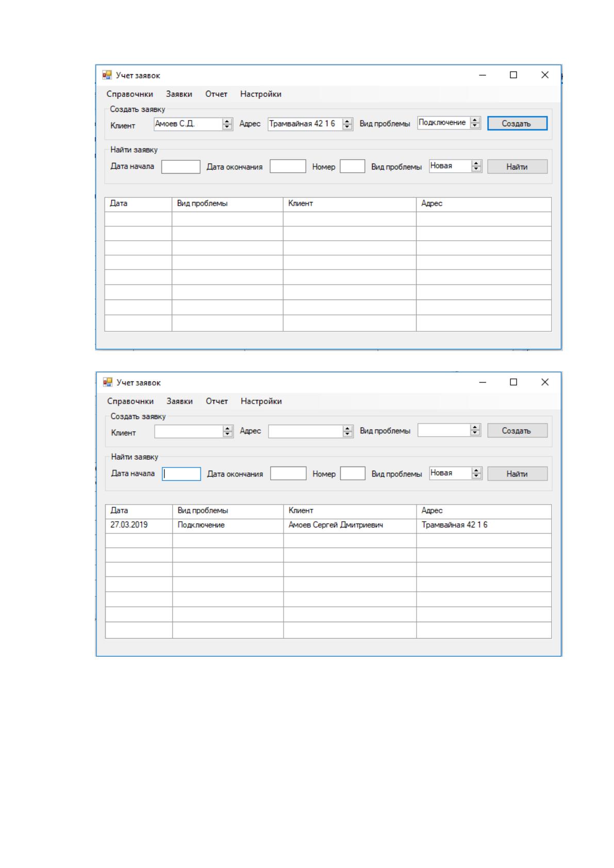
Task: Open Настройки menu in the upper window
Action: click(261, 94)
